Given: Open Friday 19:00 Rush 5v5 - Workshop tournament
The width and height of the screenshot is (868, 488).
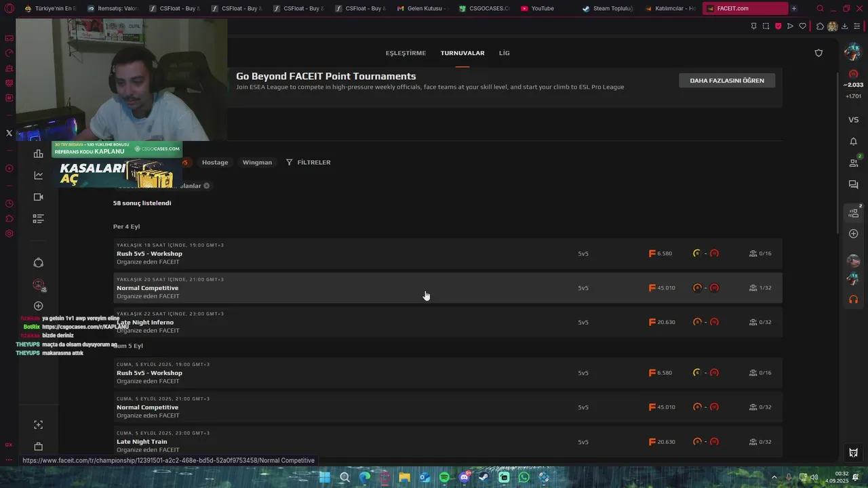Looking at the screenshot, I should click(x=448, y=373).
